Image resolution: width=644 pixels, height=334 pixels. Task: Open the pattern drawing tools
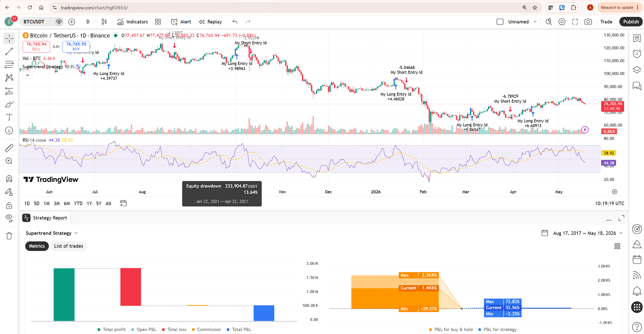pos(9,78)
